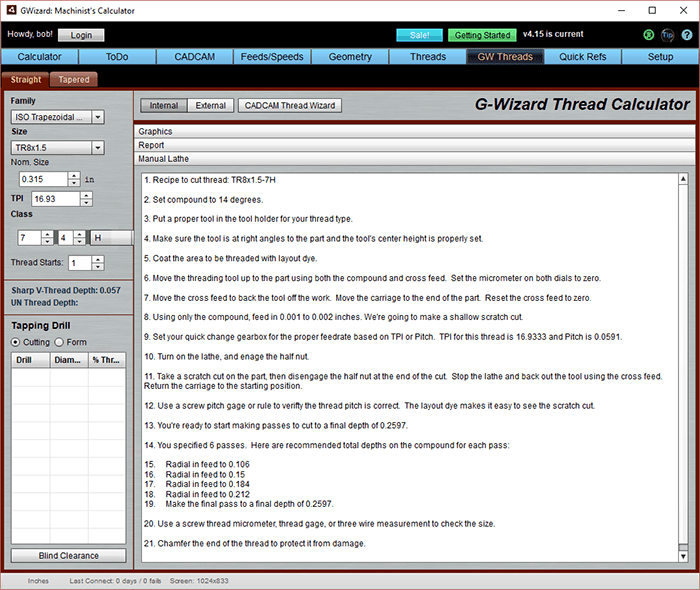This screenshot has height=590, width=700.
Task: Click the green circular icon beside Tip
Action: click(x=649, y=35)
